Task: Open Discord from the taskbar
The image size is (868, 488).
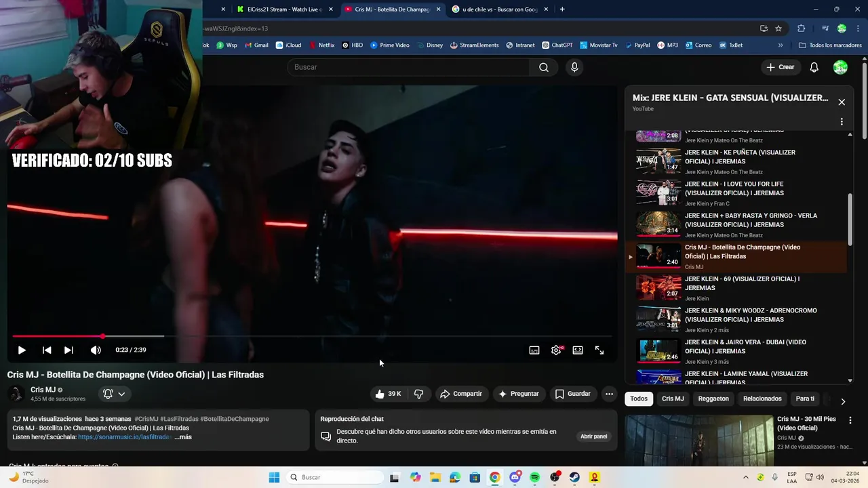Action: [515, 477]
